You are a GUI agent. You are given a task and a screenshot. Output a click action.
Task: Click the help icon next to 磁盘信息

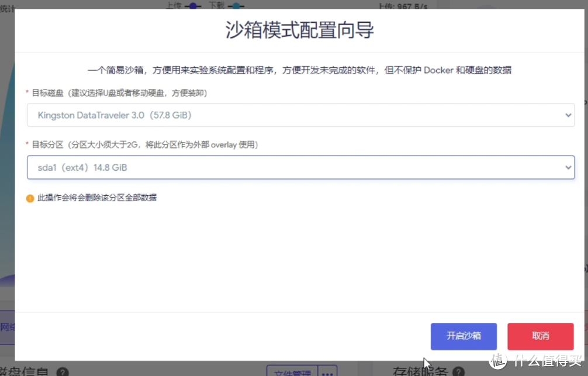click(x=63, y=372)
